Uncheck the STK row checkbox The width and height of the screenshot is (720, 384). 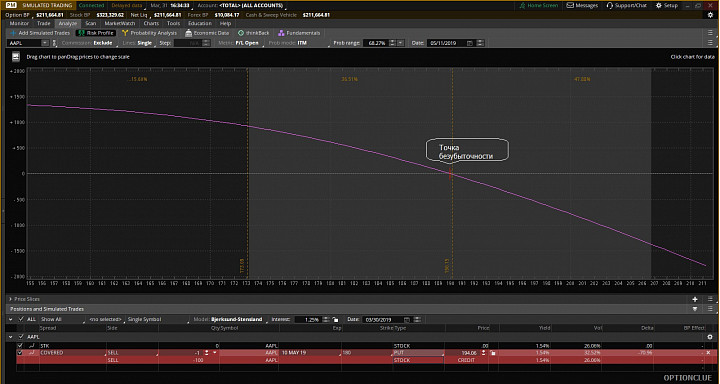20,345
